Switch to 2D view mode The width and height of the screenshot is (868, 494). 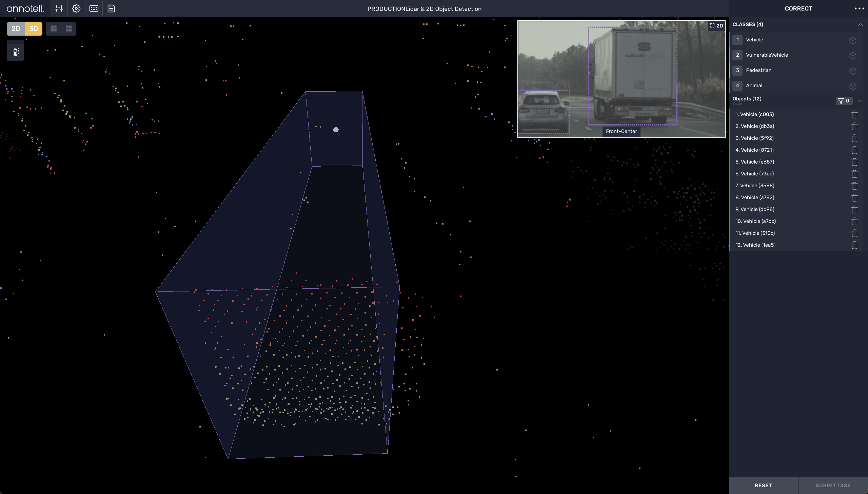click(x=16, y=28)
